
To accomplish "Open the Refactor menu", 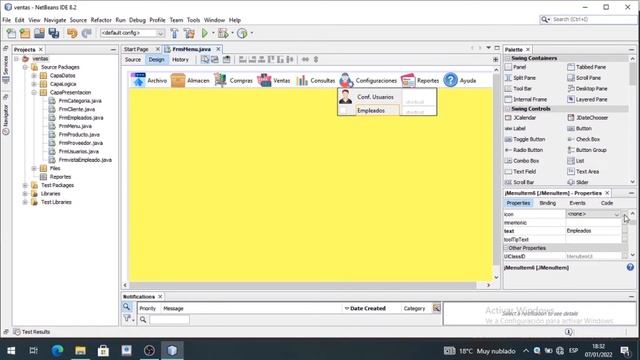I will pos(101,20).
